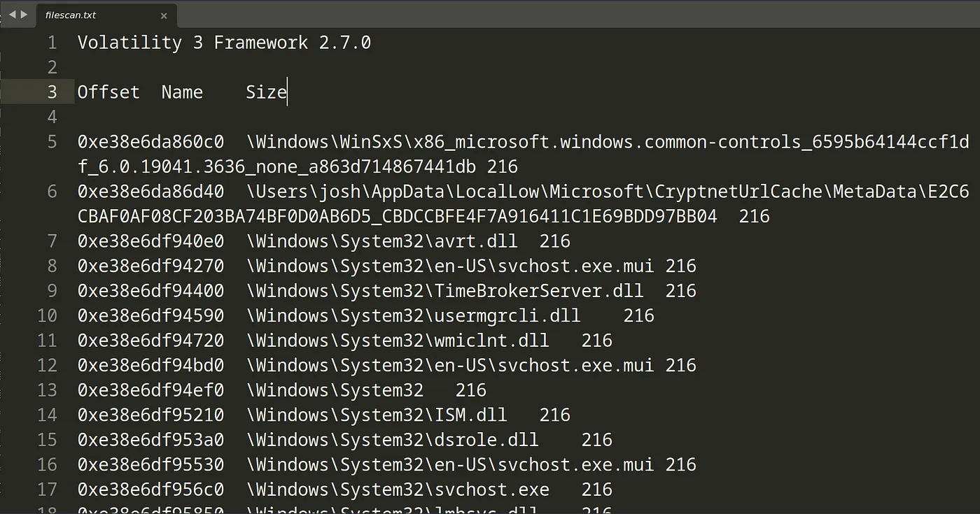Click line number 17 in the gutter
This screenshot has width=980, height=514.
47,489
